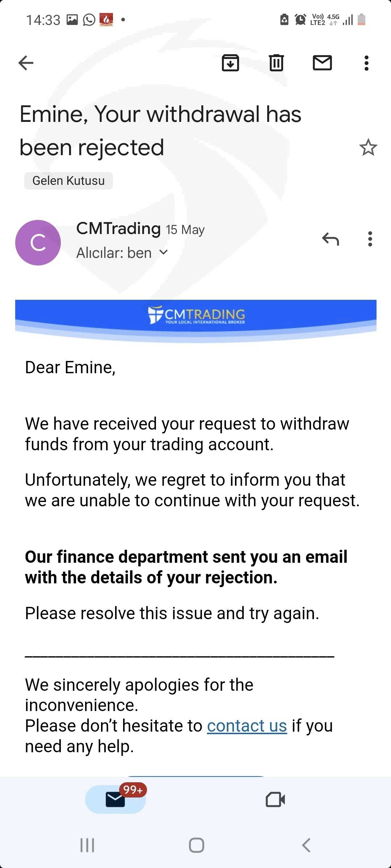The image size is (391, 868).
Task: Open CMTrading sender avatar
Action: (x=38, y=242)
